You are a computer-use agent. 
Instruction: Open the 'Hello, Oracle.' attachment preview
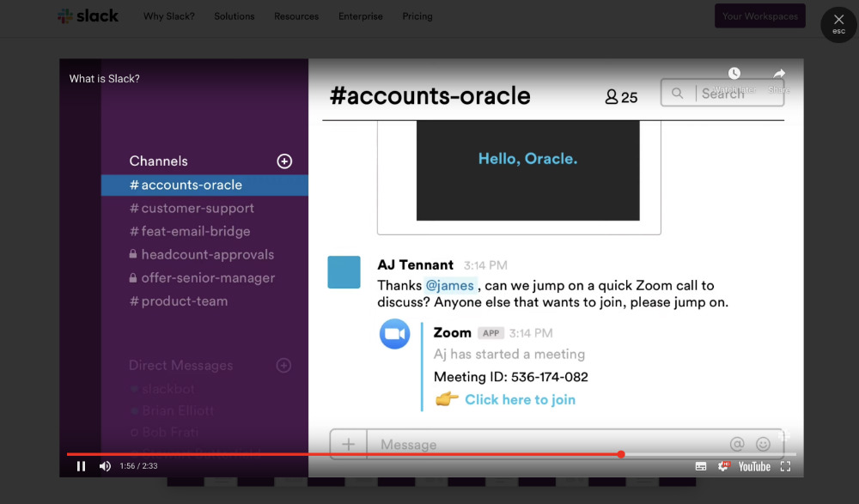pos(527,170)
